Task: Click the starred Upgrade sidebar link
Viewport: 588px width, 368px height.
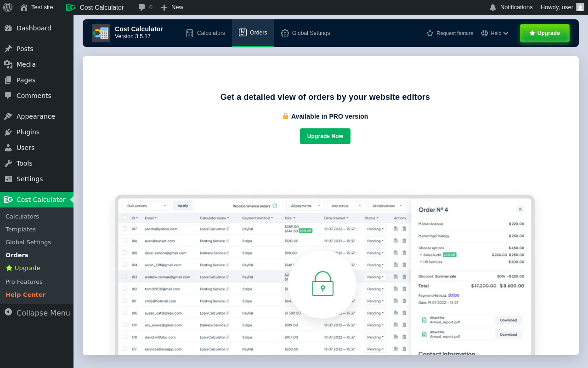Action: (x=23, y=268)
